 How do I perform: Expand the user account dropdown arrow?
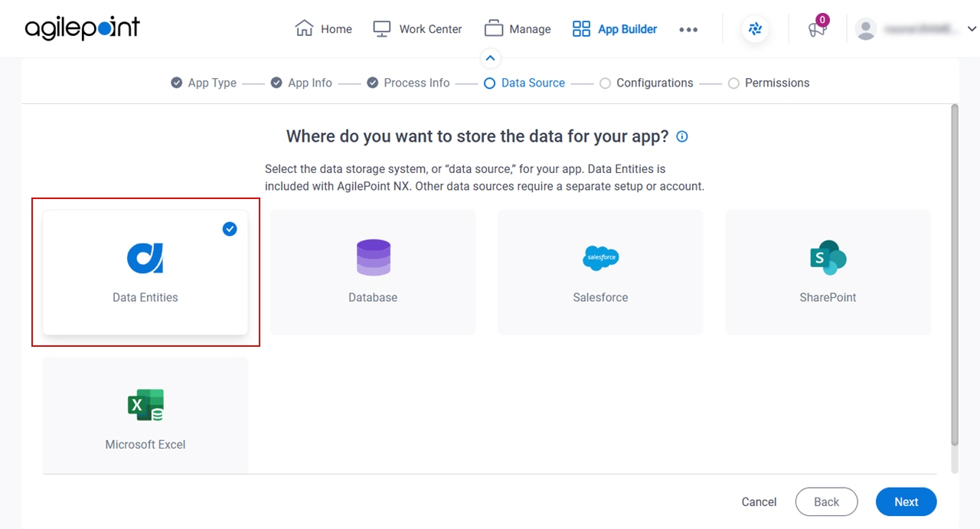pyautogui.click(x=972, y=29)
